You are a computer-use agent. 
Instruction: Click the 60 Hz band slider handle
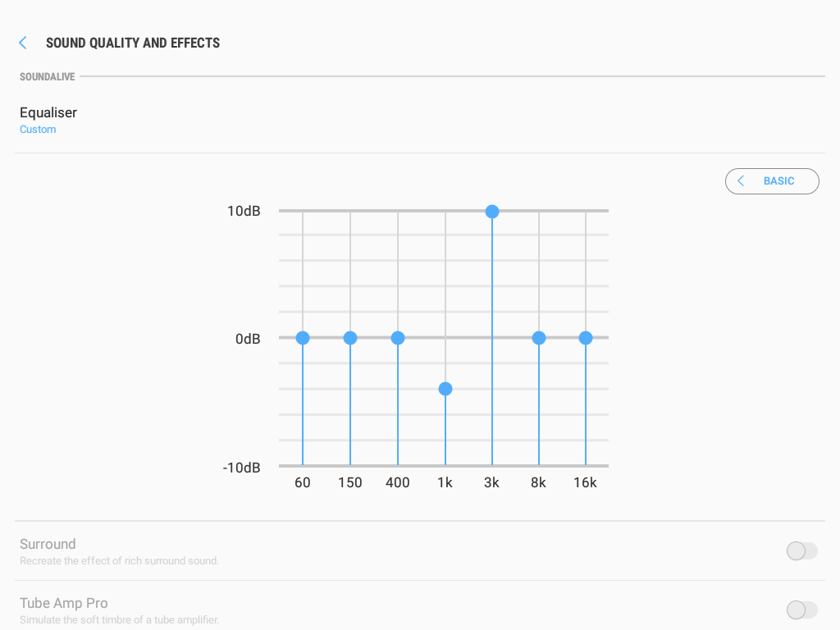tap(303, 338)
